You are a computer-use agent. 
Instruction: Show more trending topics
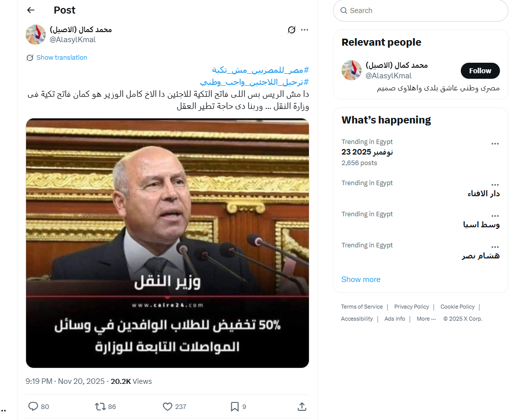361,279
